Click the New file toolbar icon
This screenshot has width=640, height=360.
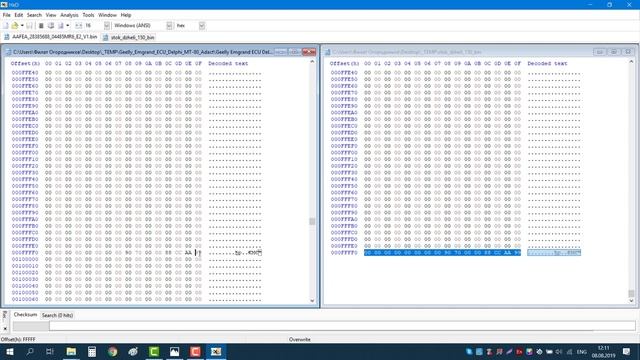pos(5,26)
